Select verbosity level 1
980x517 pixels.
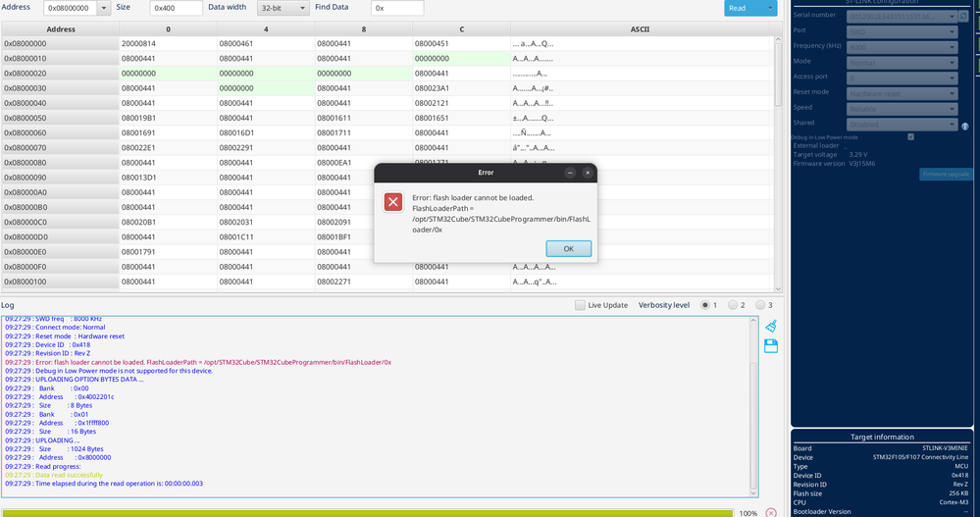tap(705, 305)
